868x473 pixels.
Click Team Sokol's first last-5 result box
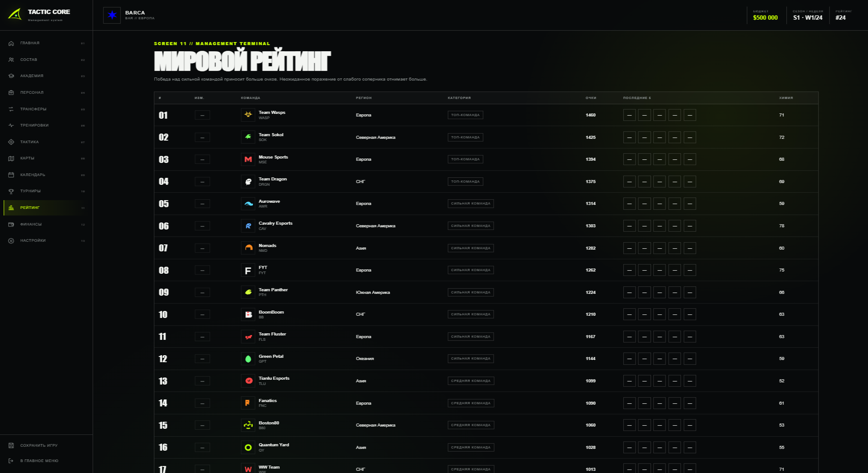(630, 138)
